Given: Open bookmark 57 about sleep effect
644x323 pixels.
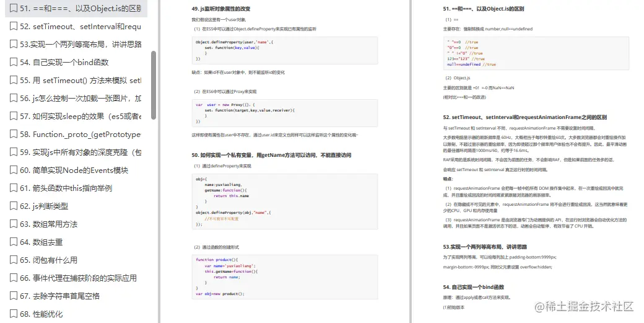Looking at the screenshot, I should click(x=80, y=117).
